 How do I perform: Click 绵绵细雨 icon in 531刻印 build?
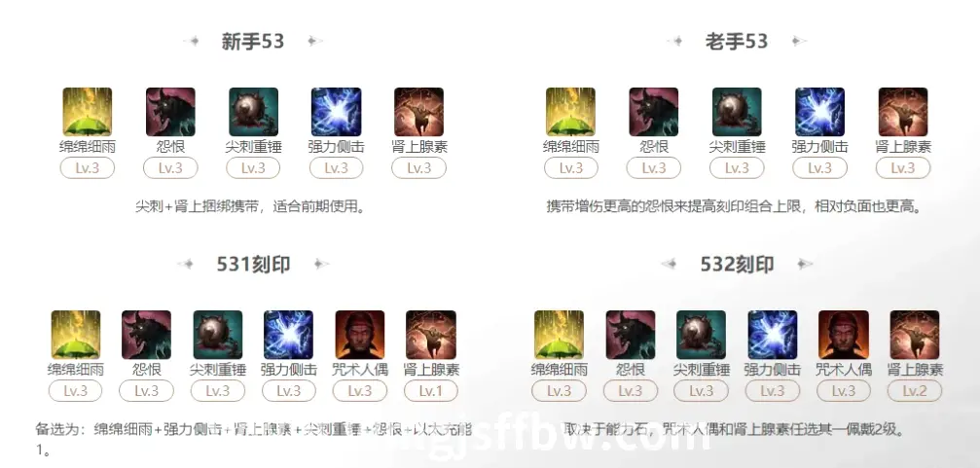[76, 335]
